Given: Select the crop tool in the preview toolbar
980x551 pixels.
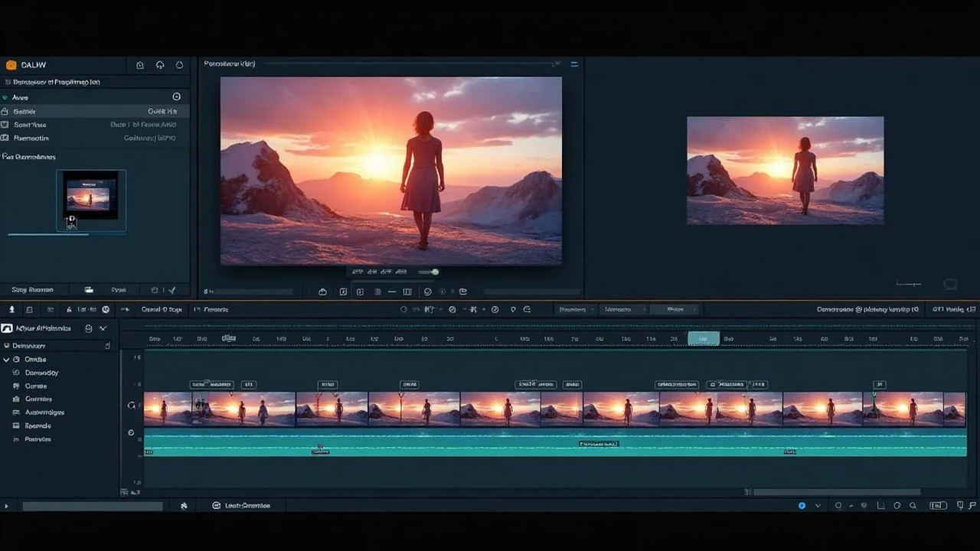Looking at the screenshot, I should point(361,292).
